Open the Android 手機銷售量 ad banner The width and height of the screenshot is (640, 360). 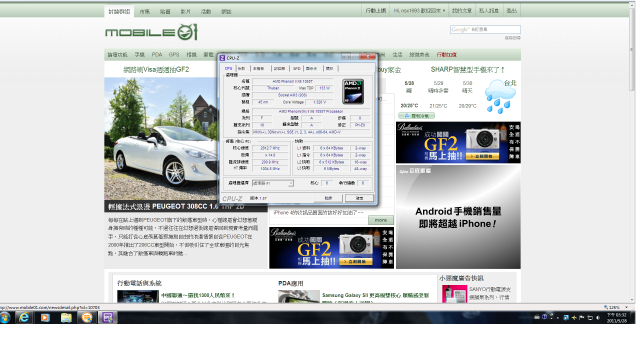(458, 217)
